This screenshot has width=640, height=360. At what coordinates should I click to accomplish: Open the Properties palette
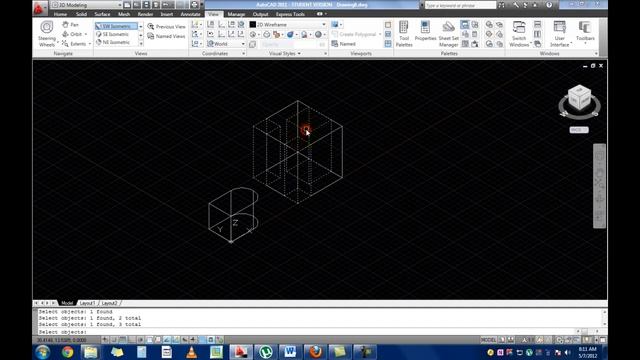(x=425, y=31)
